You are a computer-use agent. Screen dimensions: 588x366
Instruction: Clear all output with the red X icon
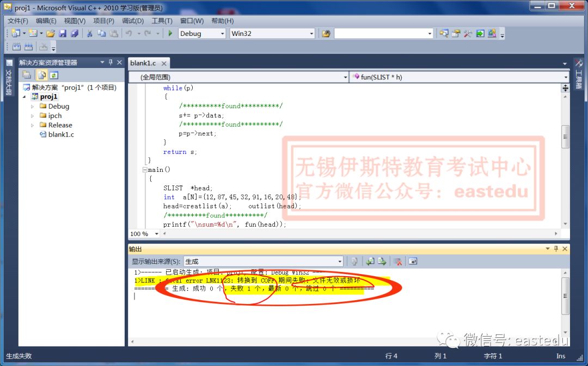click(398, 262)
